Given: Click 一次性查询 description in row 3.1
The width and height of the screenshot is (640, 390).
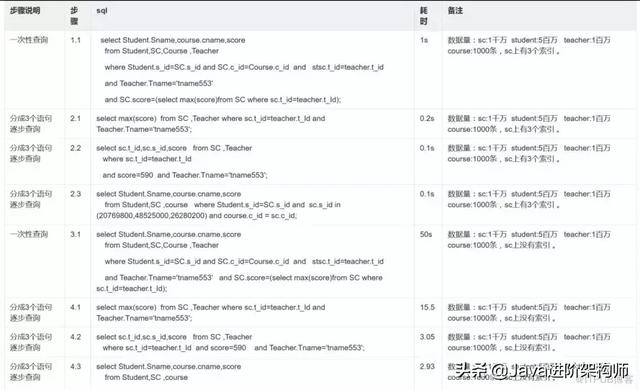Looking at the screenshot, I should [29, 234].
